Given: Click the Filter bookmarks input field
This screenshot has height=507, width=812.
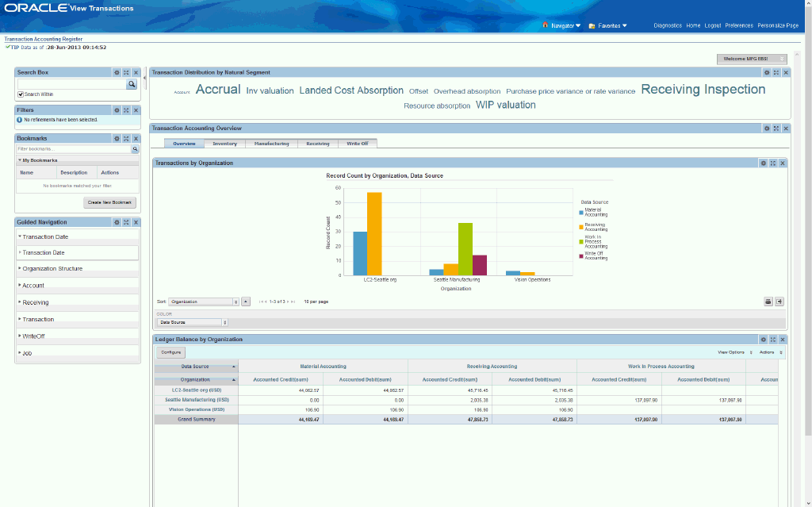Looking at the screenshot, I should pyautogui.click(x=74, y=149).
